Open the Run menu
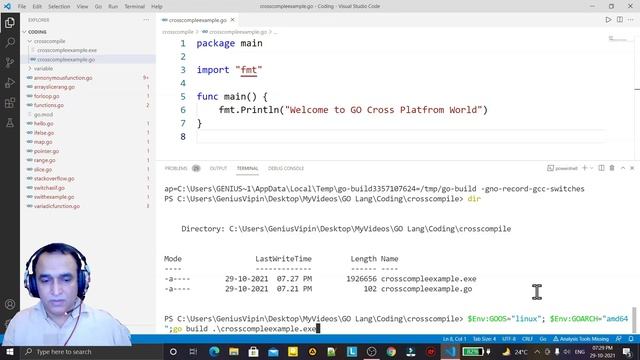The image size is (640, 360). pos(113,6)
